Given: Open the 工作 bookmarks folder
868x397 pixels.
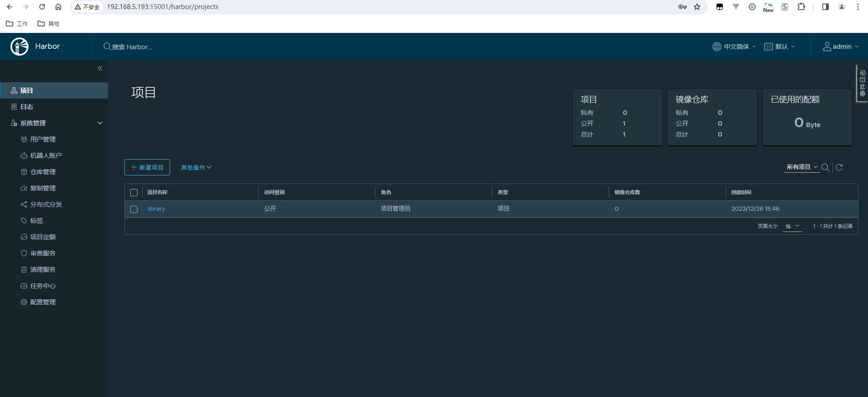Looking at the screenshot, I should [17, 24].
